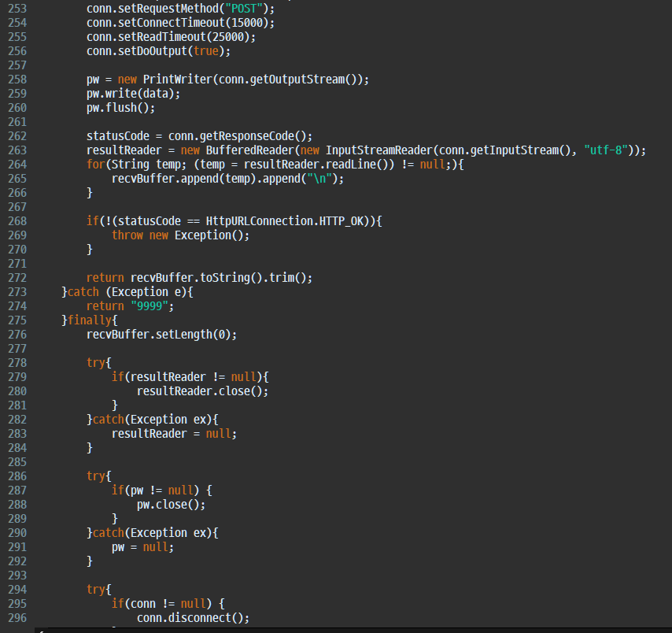Viewport: 672px width, 633px height.
Task: Click the "utf-8" string literal
Action: [x=606, y=150]
